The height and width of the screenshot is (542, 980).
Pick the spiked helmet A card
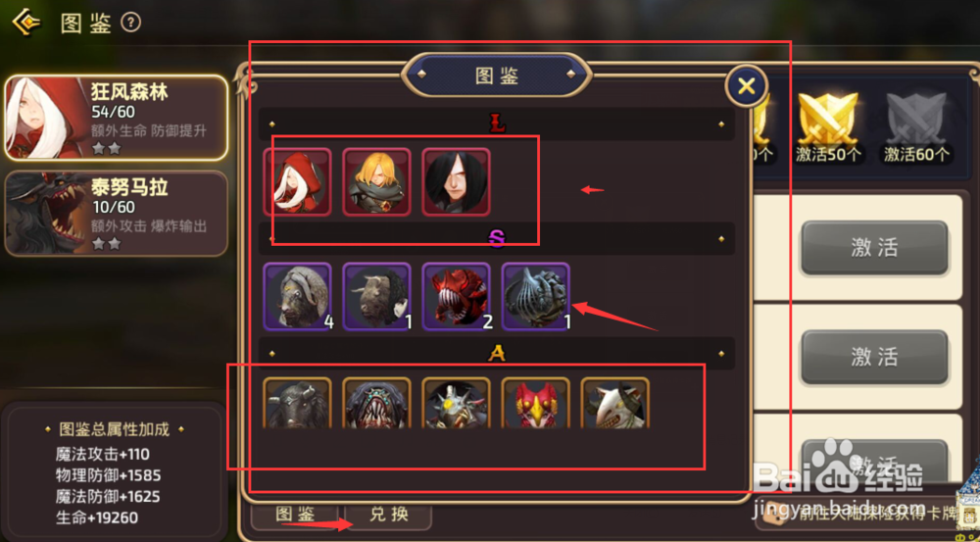(457, 403)
